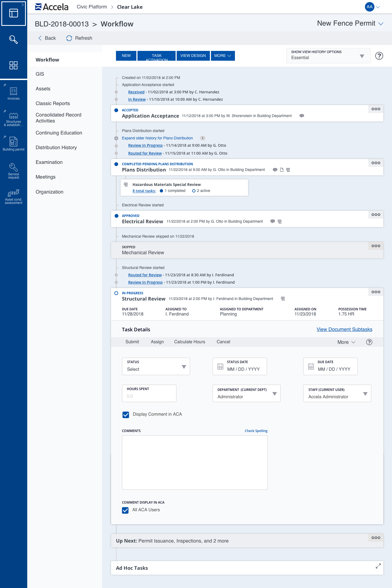Open the blue MORE dropdown button
This screenshot has width=392, height=588.
tap(223, 56)
